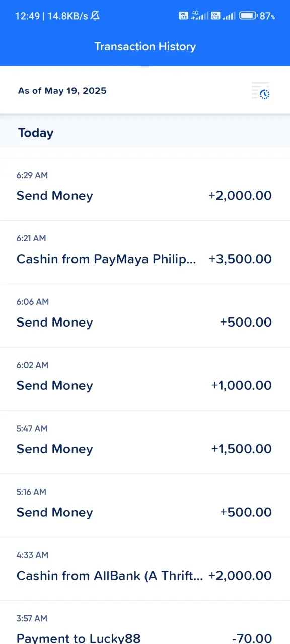
Task: Tap the muted notification bell icon
Action: click(x=95, y=16)
